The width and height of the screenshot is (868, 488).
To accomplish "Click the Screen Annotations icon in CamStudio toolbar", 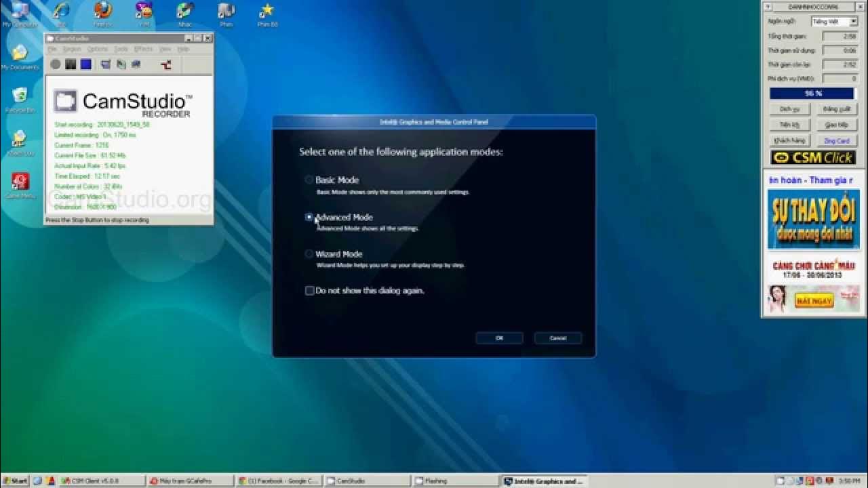I will pyautogui.click(x=136, y=64).
